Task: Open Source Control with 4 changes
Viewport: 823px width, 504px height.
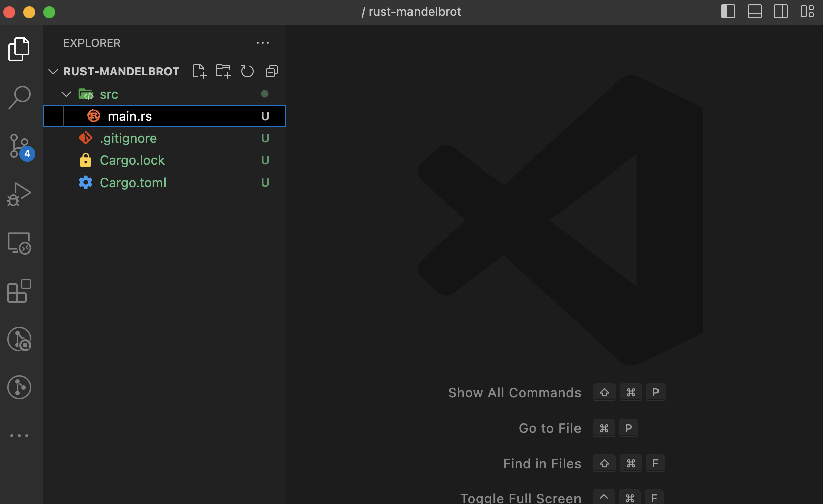Action: (21, 147)
